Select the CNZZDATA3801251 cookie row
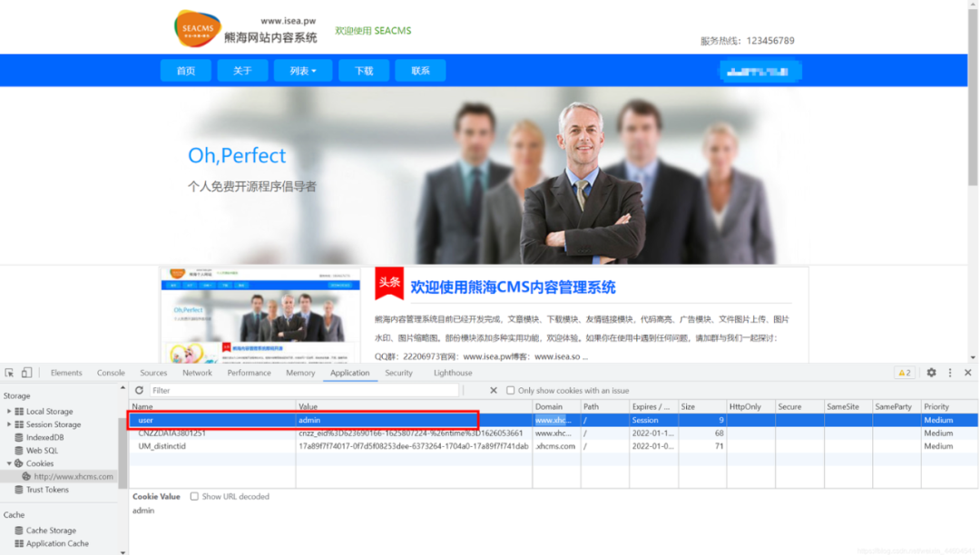 pos(554,433)
